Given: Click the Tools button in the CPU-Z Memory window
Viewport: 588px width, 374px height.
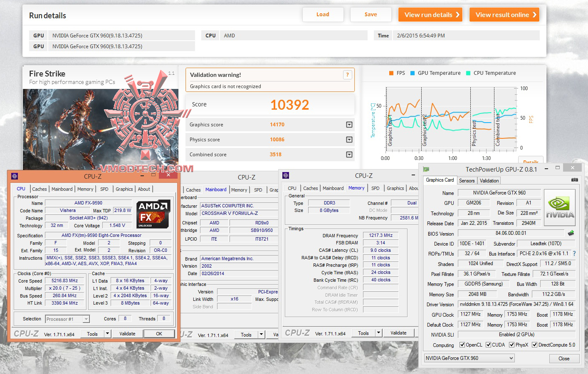Looking at the screenshot, I should pyautogui.click(x=363, y=333).
